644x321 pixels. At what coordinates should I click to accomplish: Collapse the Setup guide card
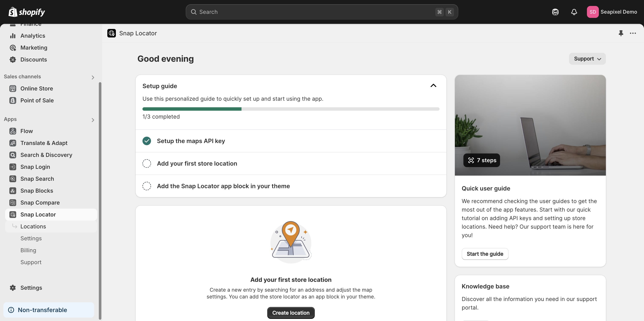(433, 86)
